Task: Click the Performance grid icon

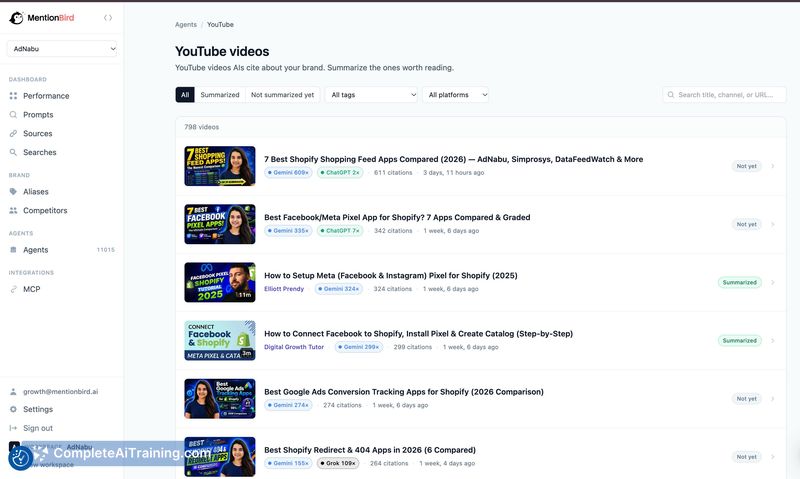Action: click(13, 96)
